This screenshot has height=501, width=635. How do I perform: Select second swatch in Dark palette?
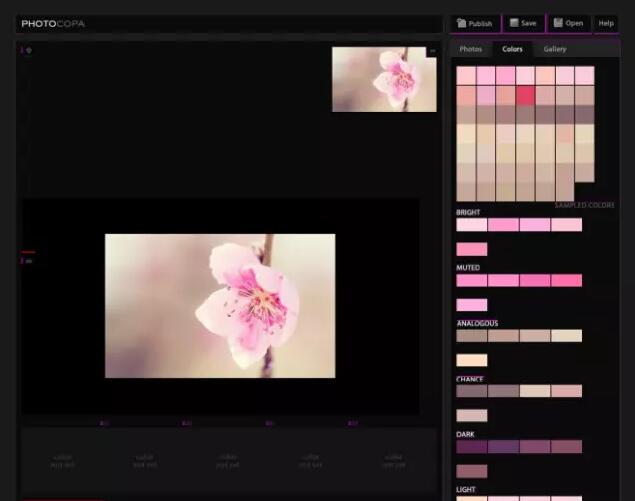(x=503, y=447)
